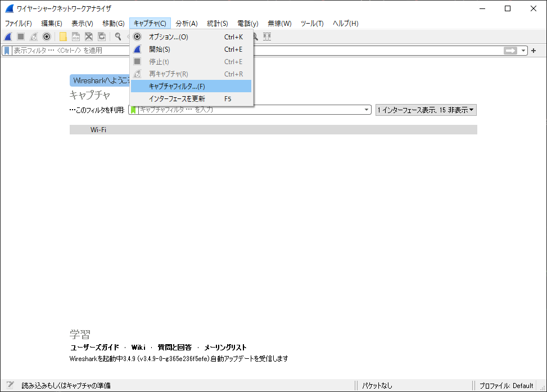Open the Wiki link

tap(138, 348)
